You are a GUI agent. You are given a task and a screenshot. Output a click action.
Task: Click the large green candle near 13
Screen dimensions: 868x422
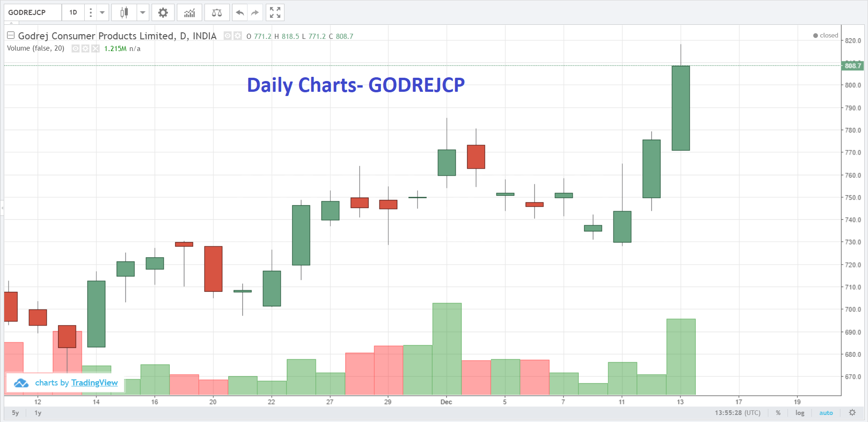point(681,108)
